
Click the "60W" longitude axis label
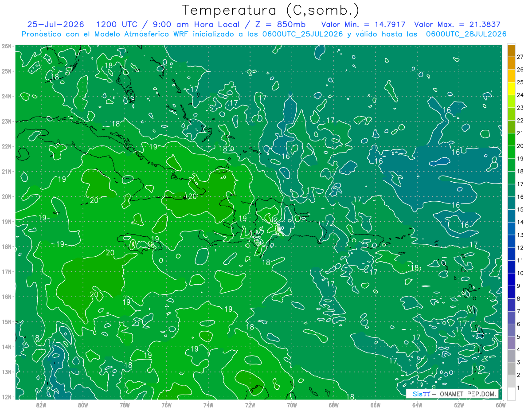point(501,405)
